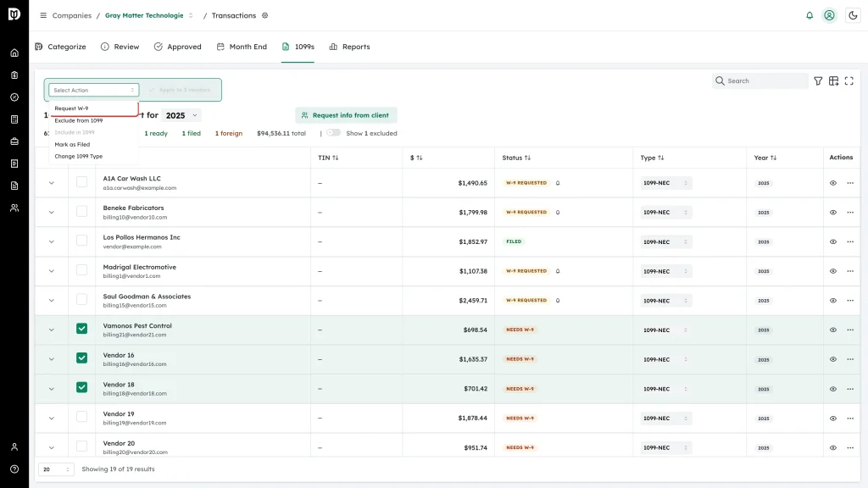Change 1099 type for Saul Goodman & Associates
The height and width of the screenshot is (488, 868).
pyautogui.click(x=665, y=301)
